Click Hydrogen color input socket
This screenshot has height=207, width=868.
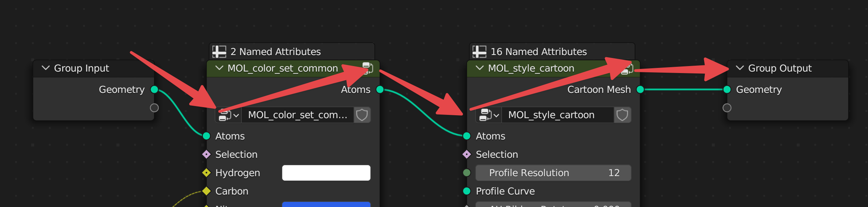pyautogui.click(x=207, y=173)
